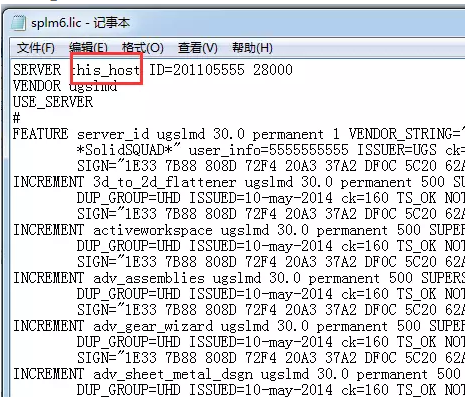469x403 pixels.
Task: Click the activeworkspace increment line
Action: pyautogui.click(x=239, y=230)
